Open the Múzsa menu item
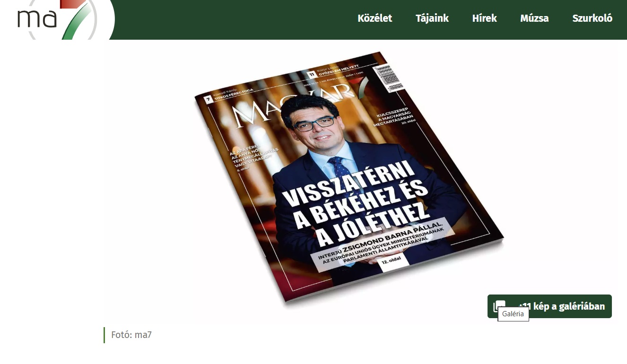Image resolution: width=627 pixels, height=364 pixels. [534, 18]
